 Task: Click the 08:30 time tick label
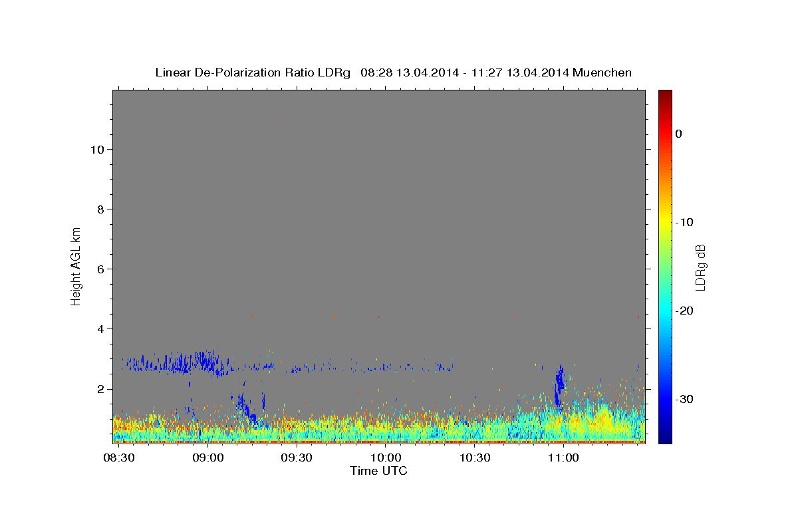(119, 458)
